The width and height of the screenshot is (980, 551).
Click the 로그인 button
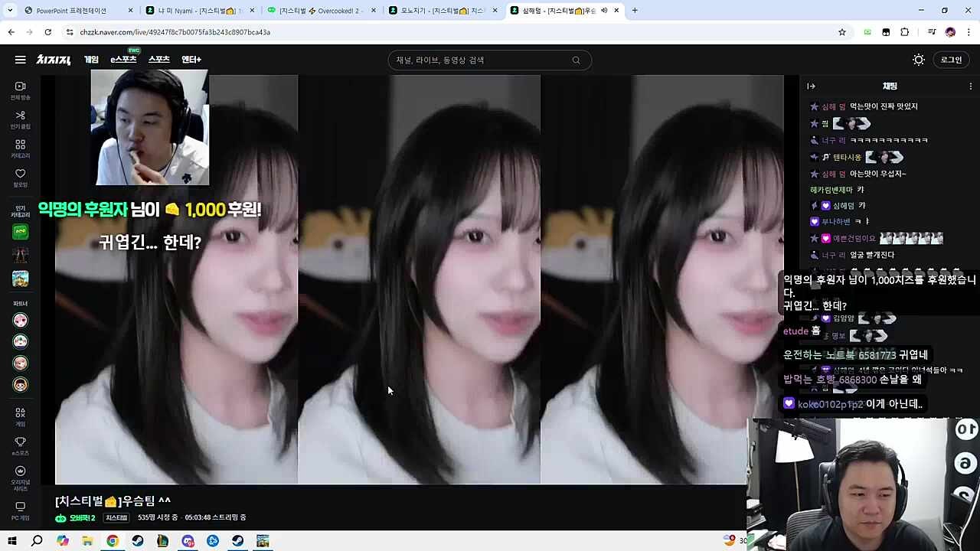coord(951,60)
